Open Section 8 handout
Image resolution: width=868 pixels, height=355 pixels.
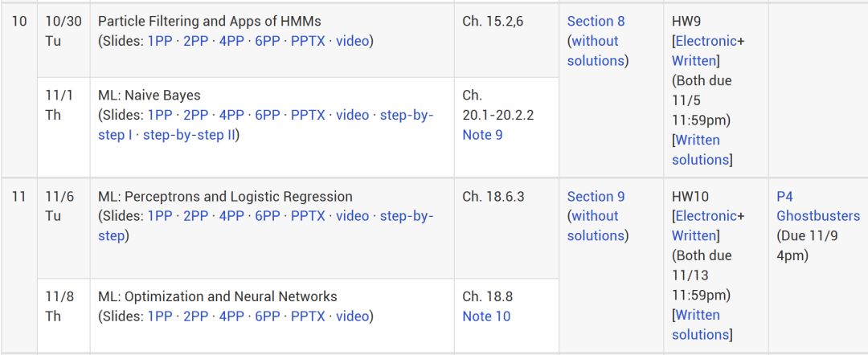pyautogui.click(x=596, y=21)
